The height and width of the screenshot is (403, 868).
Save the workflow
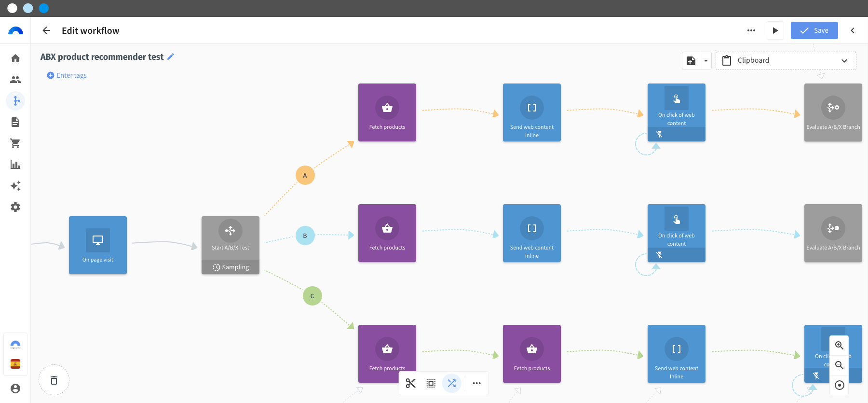click(x=814, y=30)
